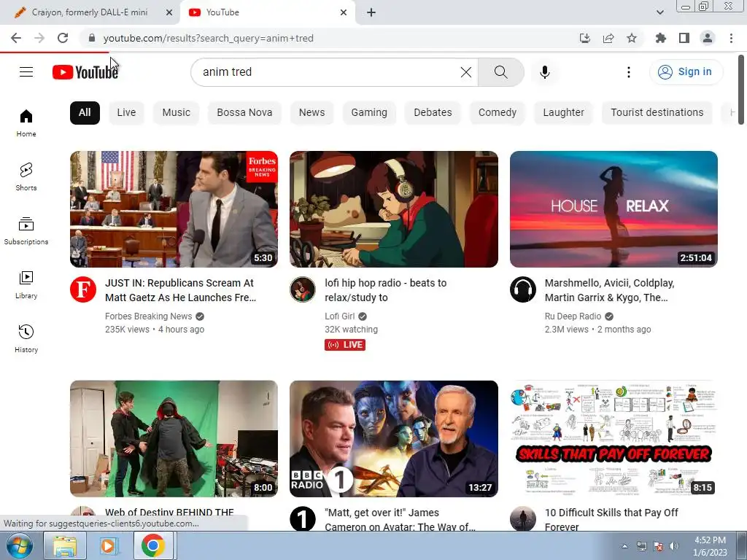
Task: Click the Sign in button
Action: coord(685,72)
